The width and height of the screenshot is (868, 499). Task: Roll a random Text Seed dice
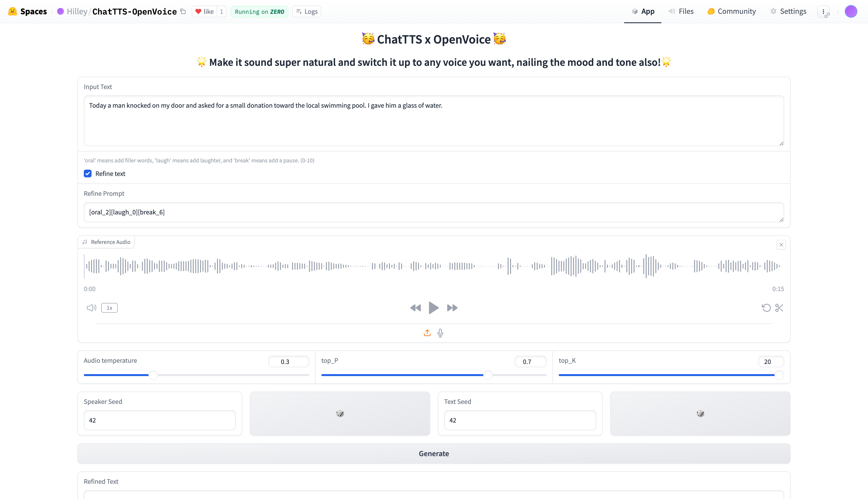(x=700, y=413)
